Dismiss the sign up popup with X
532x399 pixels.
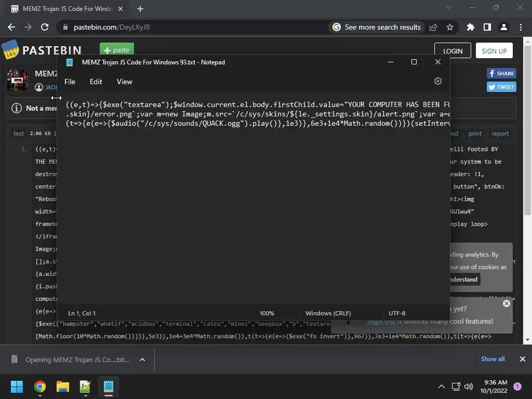tap(507, 303)
